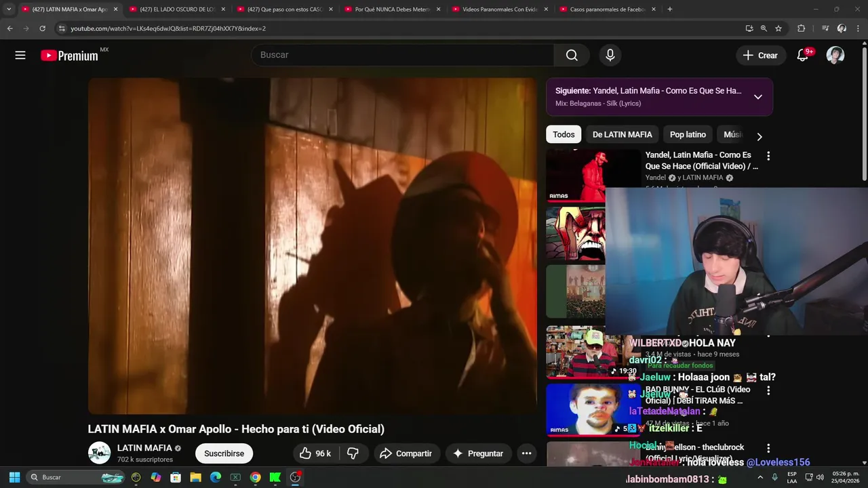Show more filter chips with right arrow

759,136
